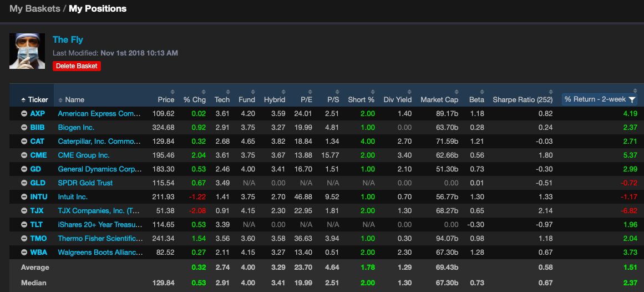The width and height of the screenshot is (644, 292).
Task: Remove AXP from the basket with its minus icon
Action: tap(24, 113)
